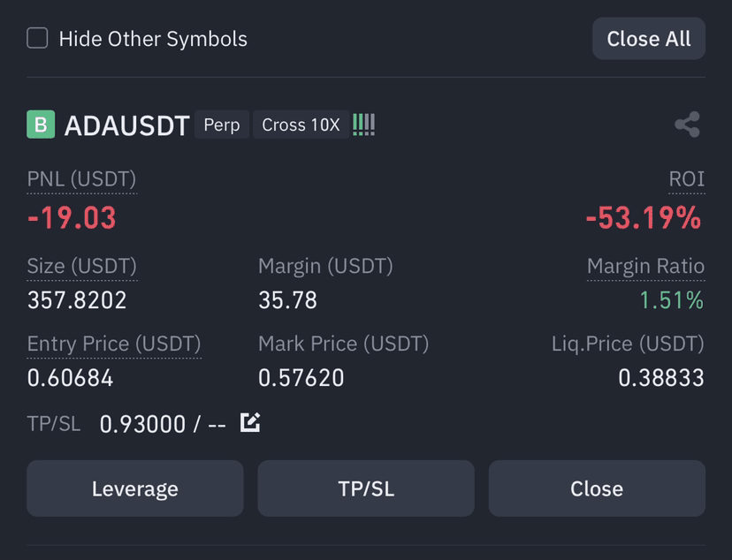Image resolution: width=732 pixels, height=560 pixels.
Task: Tap the Hide Other Symbols label text
Action: [153, 39]
